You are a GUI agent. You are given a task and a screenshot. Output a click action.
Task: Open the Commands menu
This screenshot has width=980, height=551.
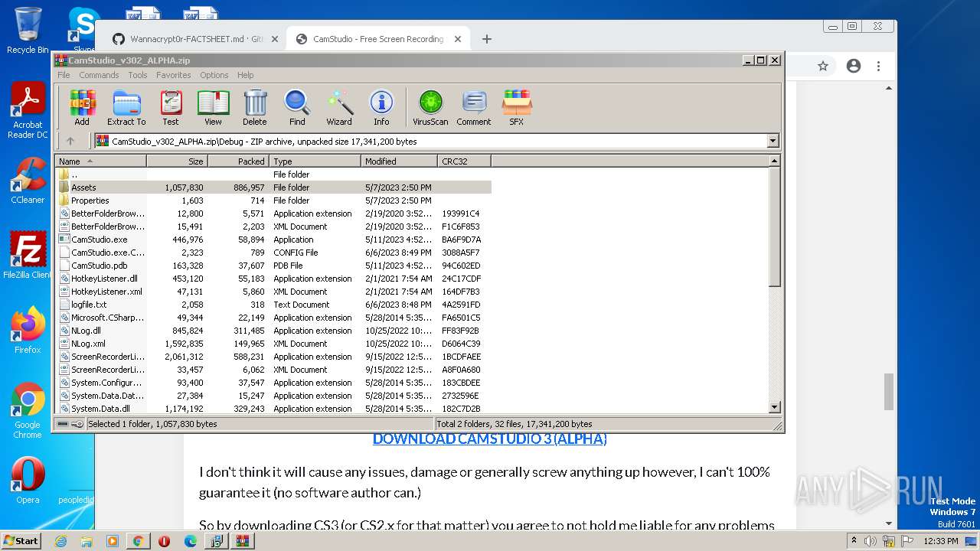point(99,75)
